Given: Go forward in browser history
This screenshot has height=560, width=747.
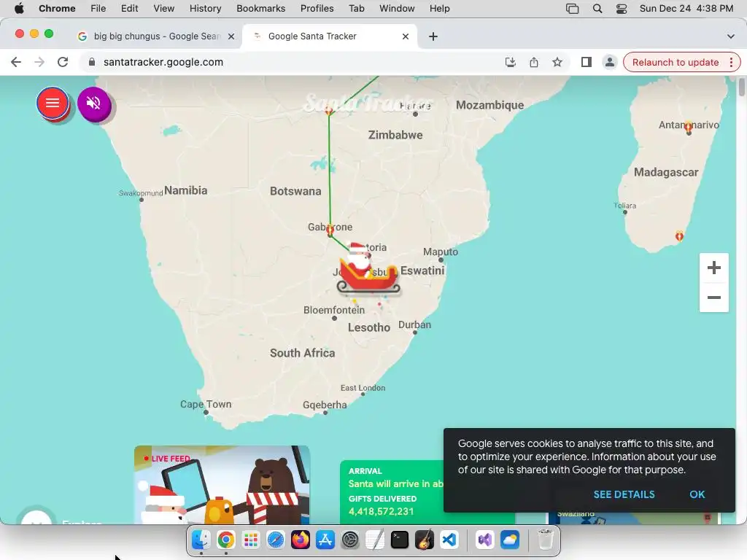Looking at the screenshot, I should [39, 62].
